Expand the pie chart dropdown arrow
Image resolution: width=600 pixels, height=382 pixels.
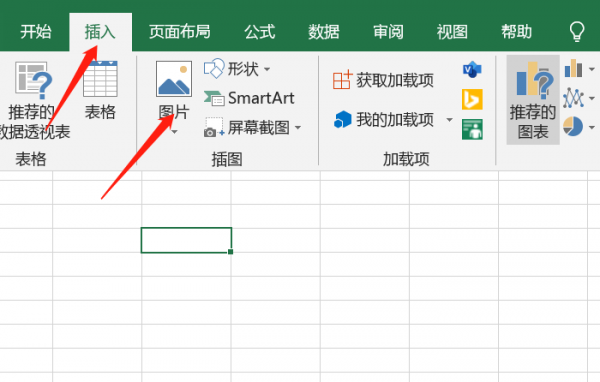tap(592, 127)
